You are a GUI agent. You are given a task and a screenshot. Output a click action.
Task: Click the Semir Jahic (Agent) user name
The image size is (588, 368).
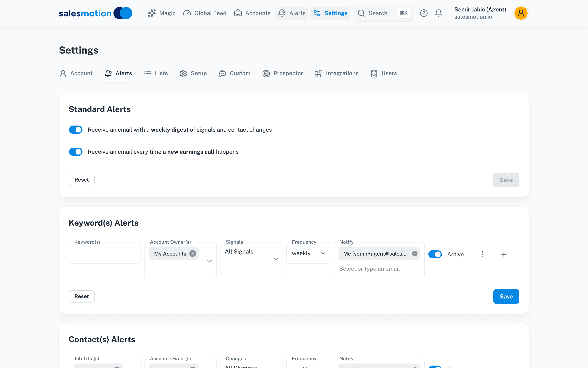coord(480,9)
